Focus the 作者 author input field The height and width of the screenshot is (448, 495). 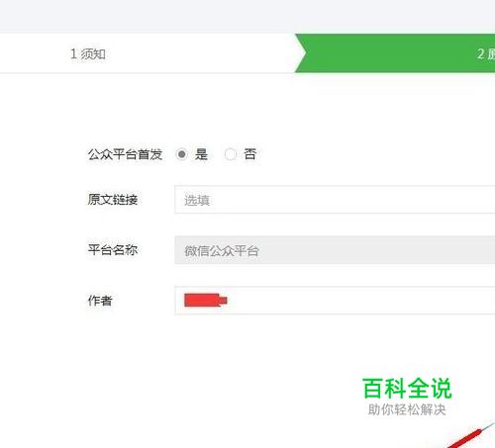click(335, 301)
